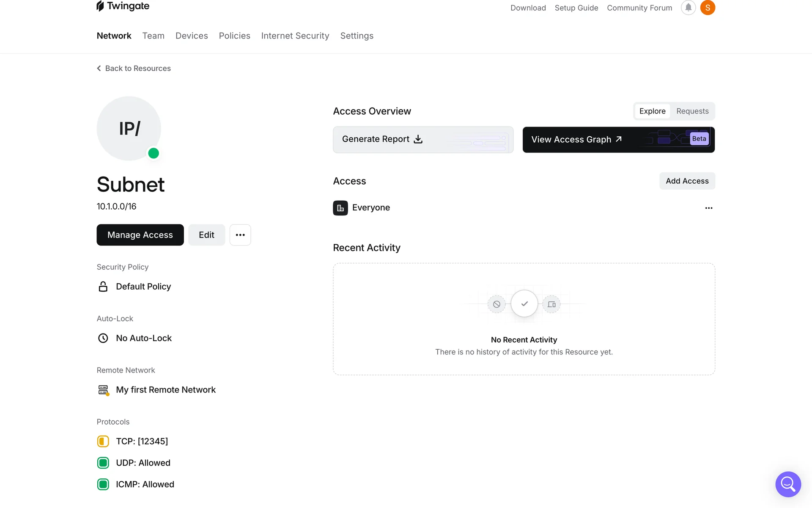Click the TCP protocol status icon
This screenshot has width=812, height=508.
(103, 441)
